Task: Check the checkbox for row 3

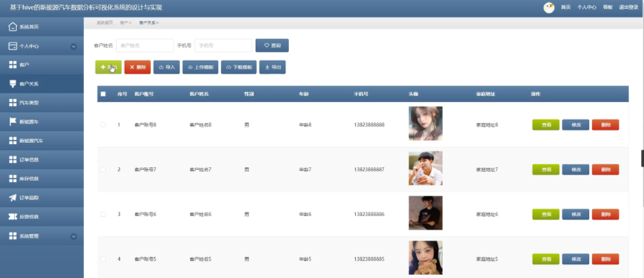Action: (x=103, y=214)
